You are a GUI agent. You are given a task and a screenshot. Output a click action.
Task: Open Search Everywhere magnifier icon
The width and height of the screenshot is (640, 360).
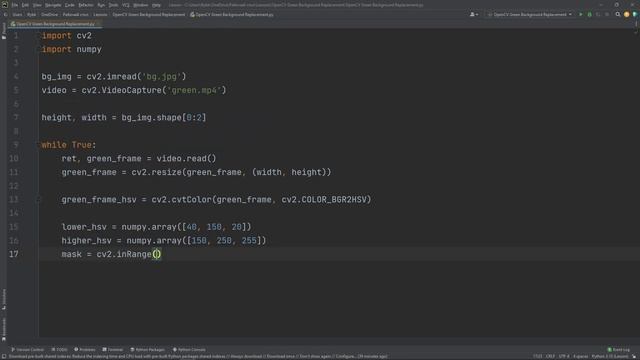coord(618,14)
